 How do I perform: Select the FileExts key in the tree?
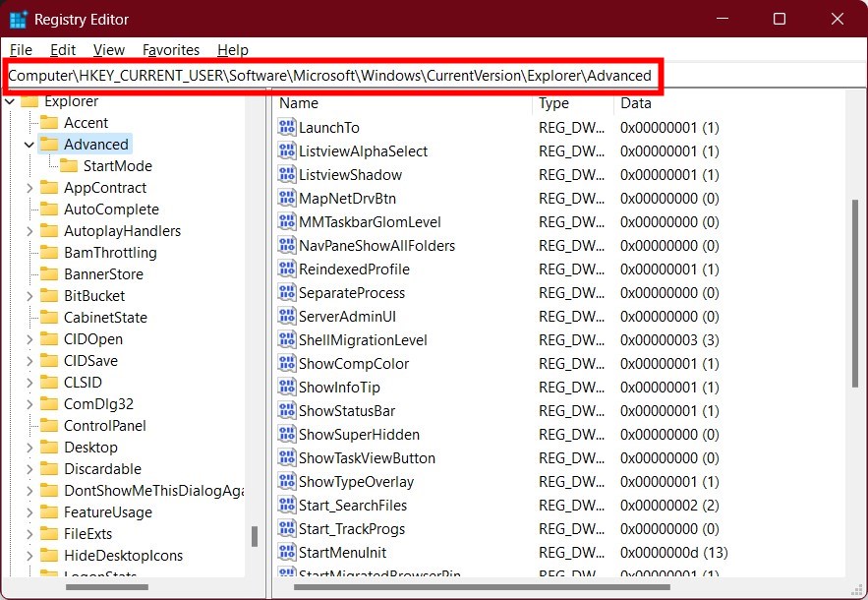[88, 533]
